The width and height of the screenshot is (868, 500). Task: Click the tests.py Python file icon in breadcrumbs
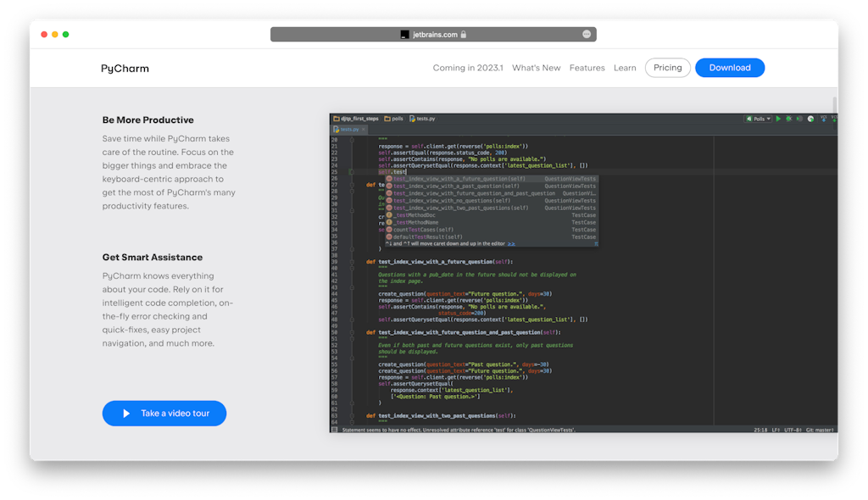[x=413, y=119]
